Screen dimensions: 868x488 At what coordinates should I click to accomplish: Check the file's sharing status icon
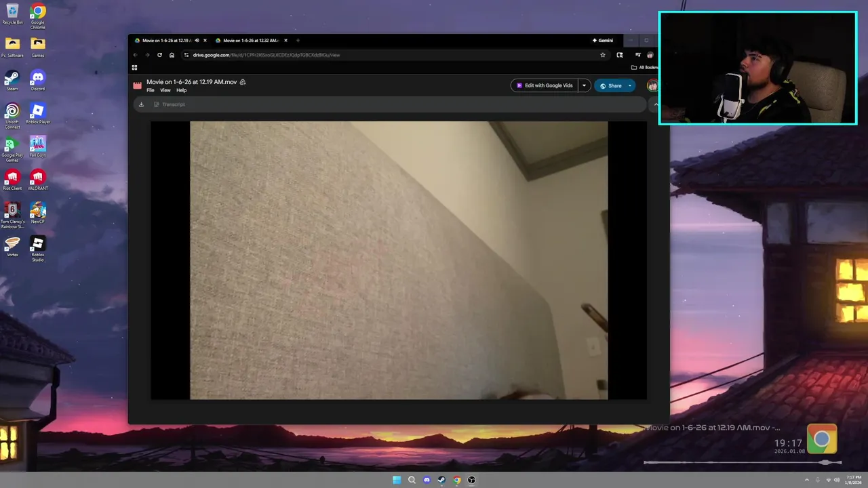(x=243, y=82)
